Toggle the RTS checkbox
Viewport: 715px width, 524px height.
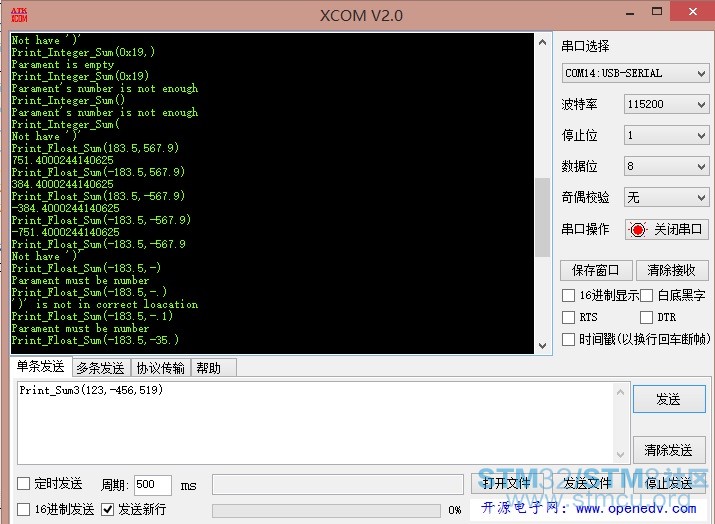click(568, 317)
